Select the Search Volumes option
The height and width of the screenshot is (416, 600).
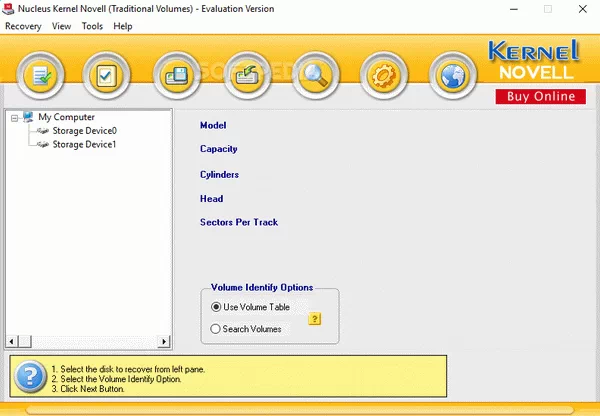pos(216,329)
